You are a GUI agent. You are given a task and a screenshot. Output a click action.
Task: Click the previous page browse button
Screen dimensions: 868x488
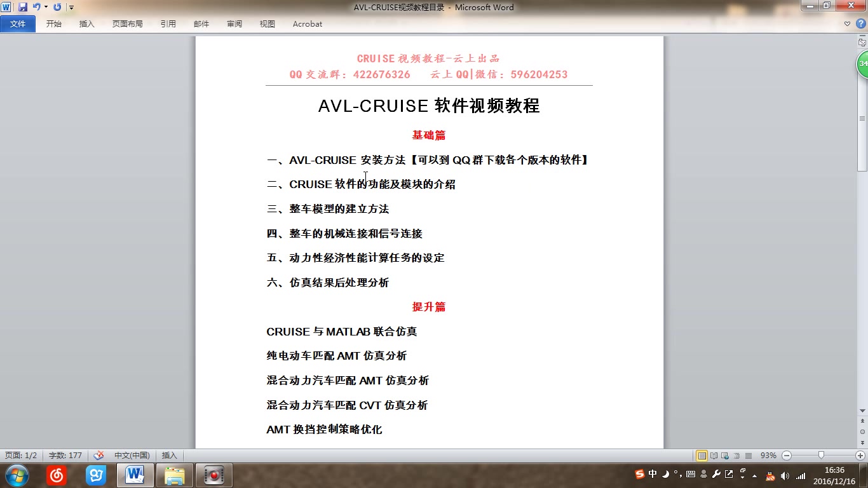click(862, 421)
